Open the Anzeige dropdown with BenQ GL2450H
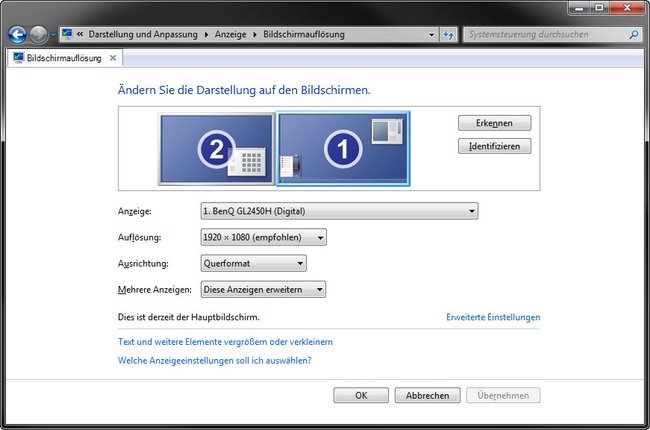 [x=339, y=211]
